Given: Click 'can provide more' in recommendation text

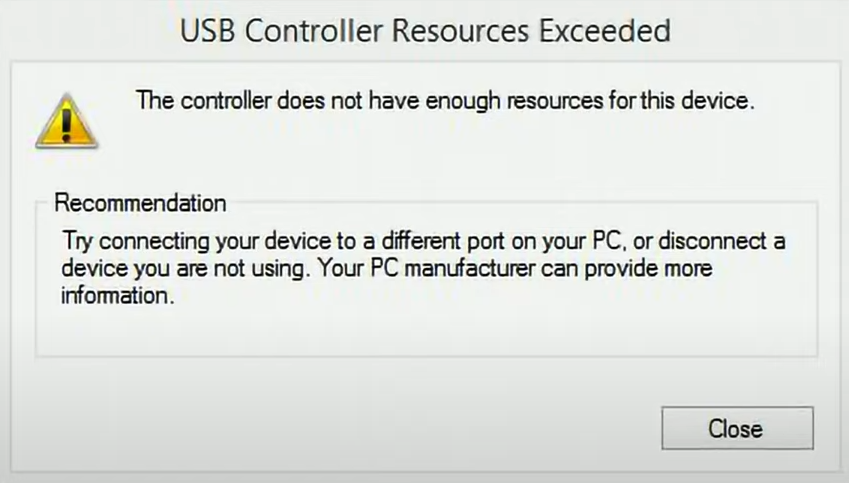Looking at the screenshot, I should coord(626,269).
